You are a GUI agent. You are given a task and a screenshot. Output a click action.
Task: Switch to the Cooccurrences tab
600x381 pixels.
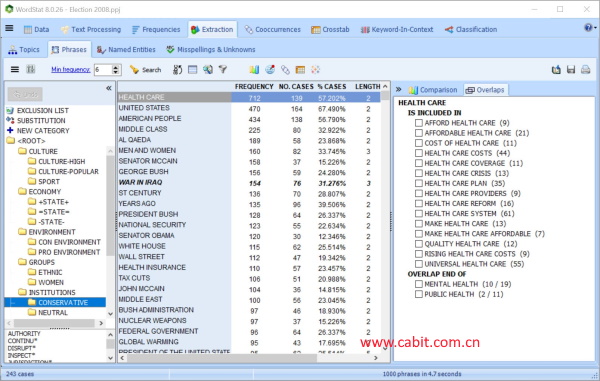pos(272,29)
